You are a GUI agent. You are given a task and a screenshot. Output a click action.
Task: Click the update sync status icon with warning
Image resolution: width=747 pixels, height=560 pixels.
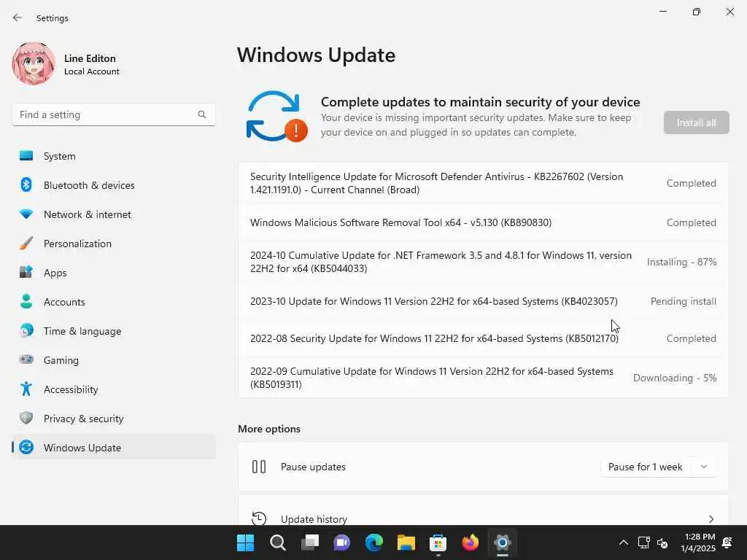276,117
